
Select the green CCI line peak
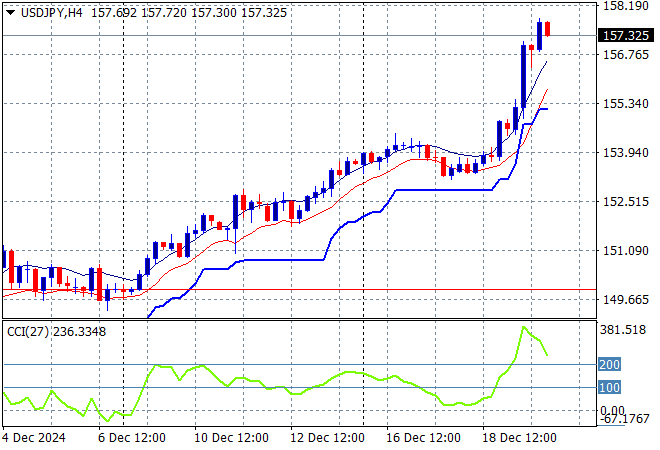pyautogui.click(x=524, y=327)
